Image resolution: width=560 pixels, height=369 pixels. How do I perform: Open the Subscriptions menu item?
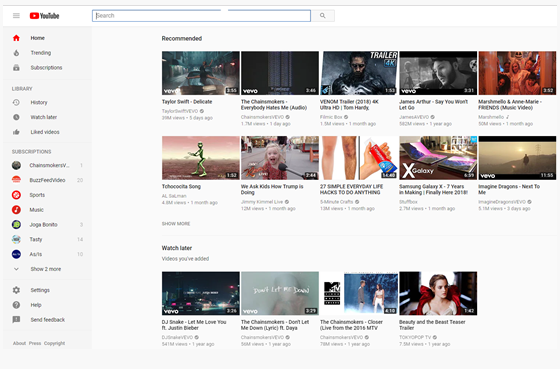point(47,68)
